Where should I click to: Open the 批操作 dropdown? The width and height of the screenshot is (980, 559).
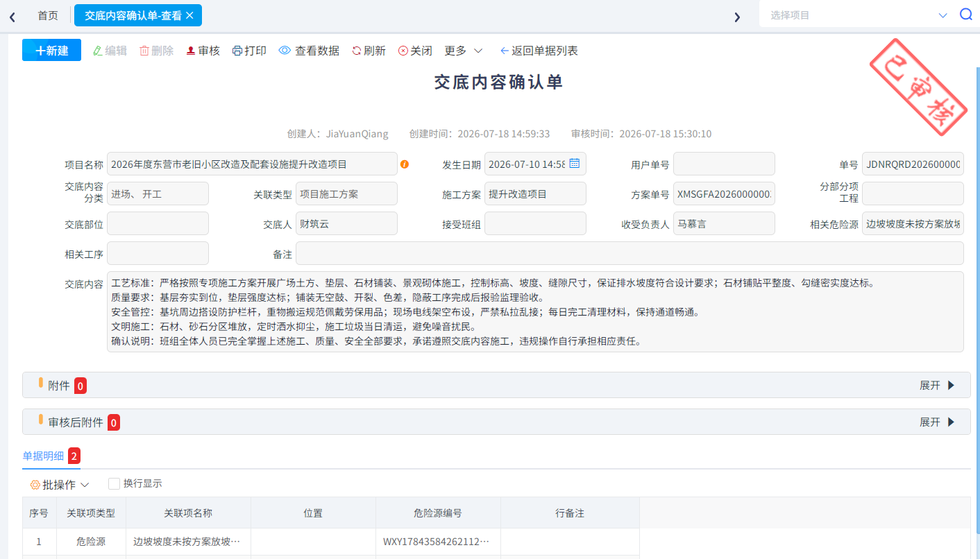[x=60, y=485]
